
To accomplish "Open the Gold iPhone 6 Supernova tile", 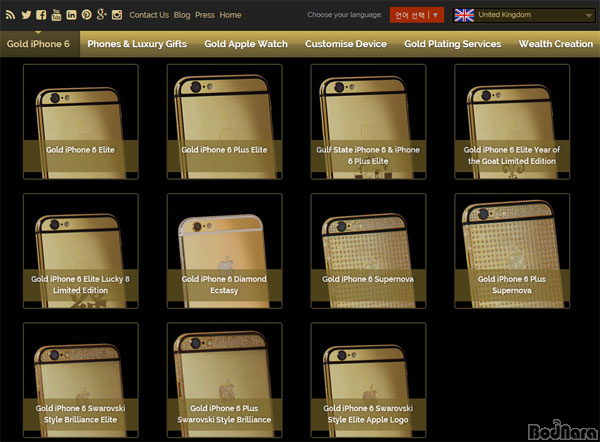I will tap(368, 251).
